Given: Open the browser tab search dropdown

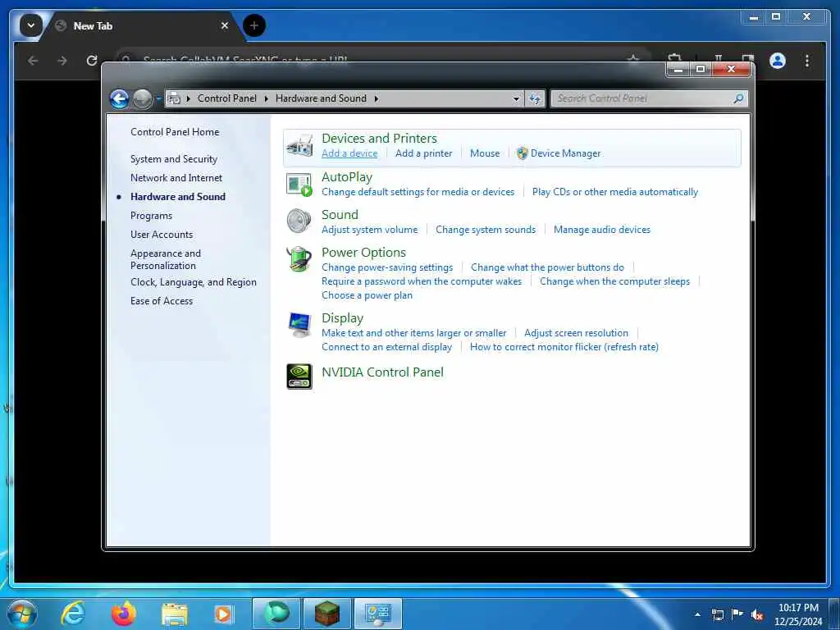Looking at the screenshot, I should point(31,25).
